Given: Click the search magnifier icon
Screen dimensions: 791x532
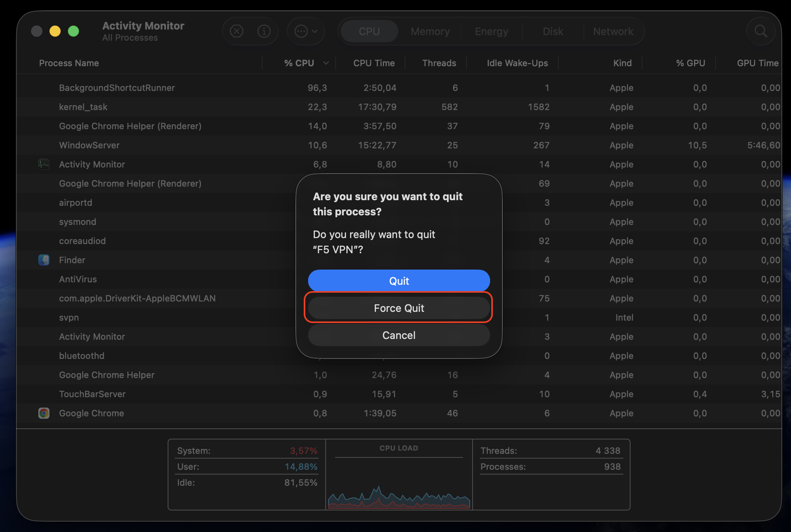Looking at the screenshot, I should point(761,31).
